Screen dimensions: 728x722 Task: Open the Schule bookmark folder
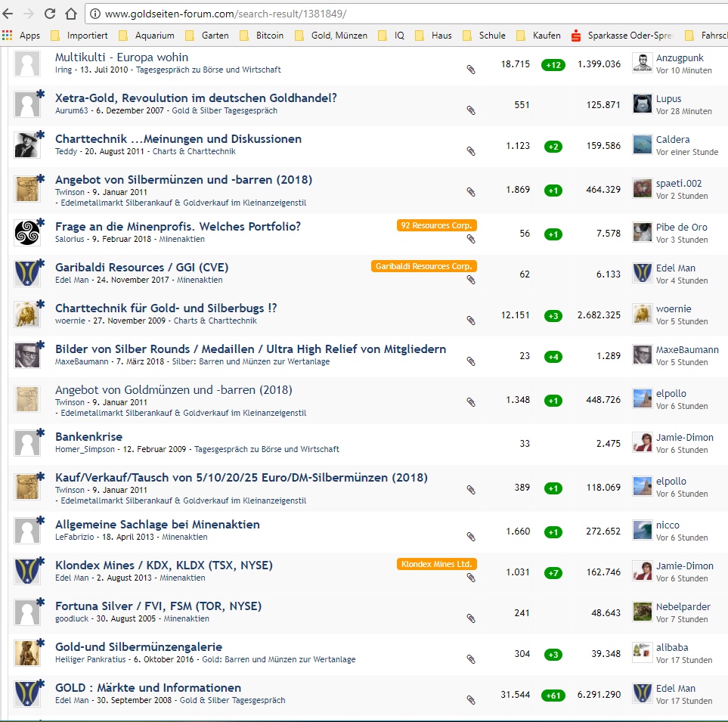pos(484,36)
